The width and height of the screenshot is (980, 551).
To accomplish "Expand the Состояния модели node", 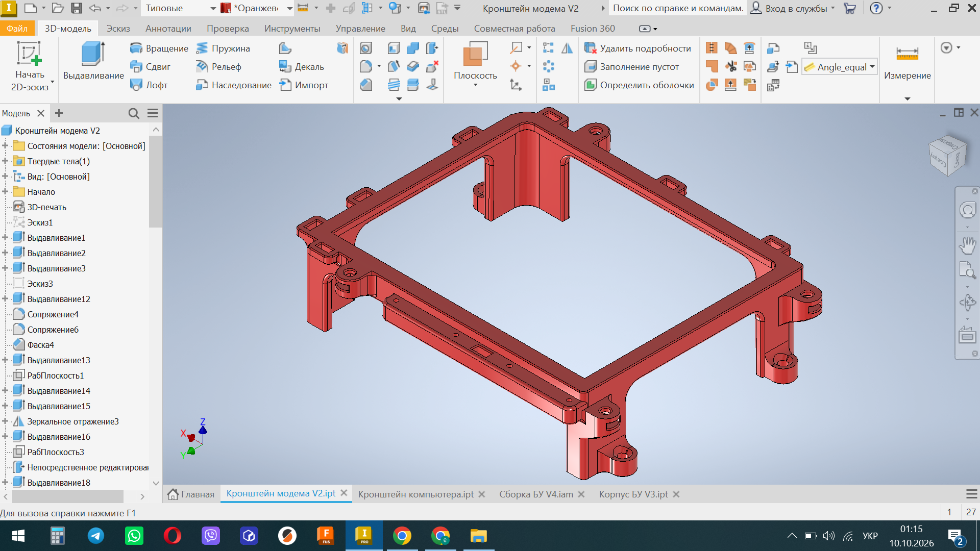I will 5,146.
